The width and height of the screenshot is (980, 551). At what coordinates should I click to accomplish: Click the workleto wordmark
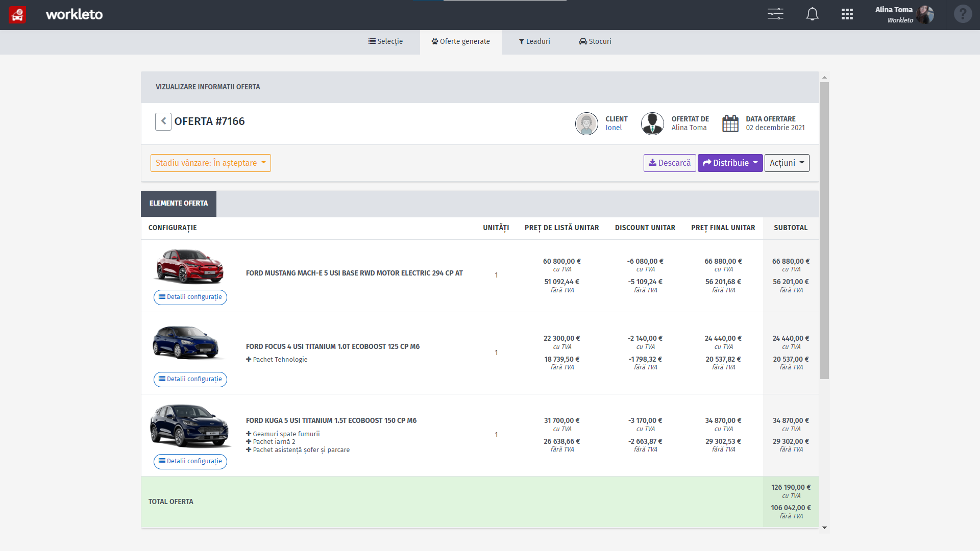[x=74, y=14]
